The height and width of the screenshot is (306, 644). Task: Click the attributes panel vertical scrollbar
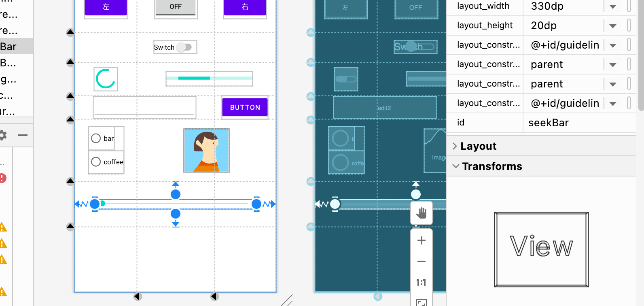click(641, 55)
